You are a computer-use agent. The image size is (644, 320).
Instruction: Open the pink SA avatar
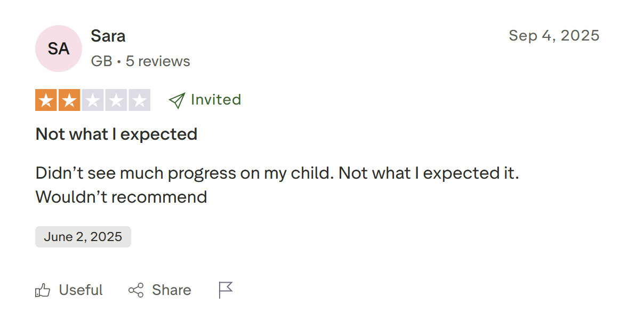tap(58, 49)
